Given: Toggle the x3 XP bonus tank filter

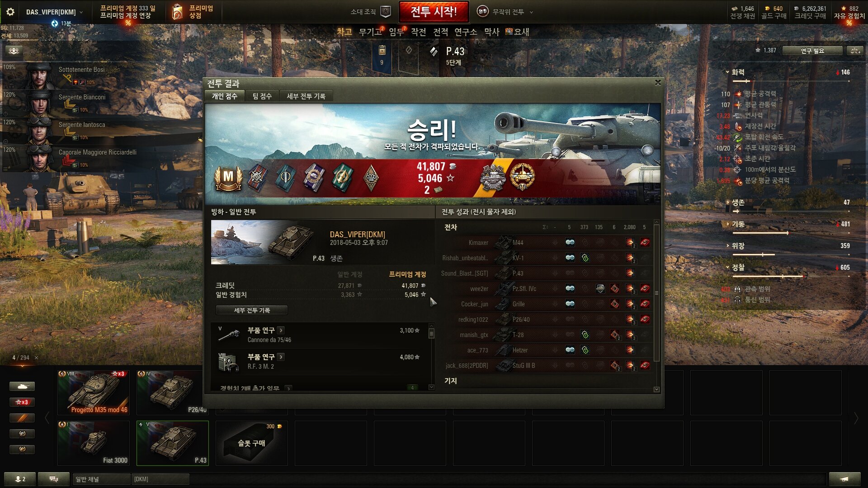Looking at the screenshot, I should pos(22,402).
